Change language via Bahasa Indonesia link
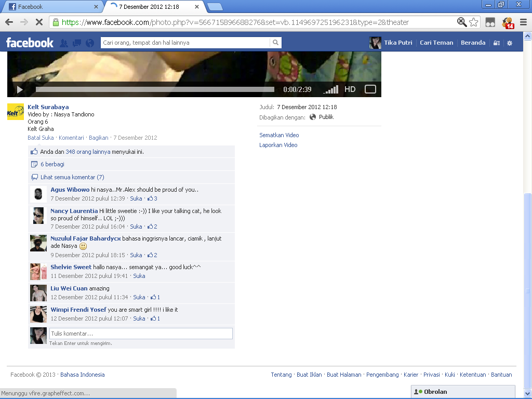532x399 pixels. (83, 375)
